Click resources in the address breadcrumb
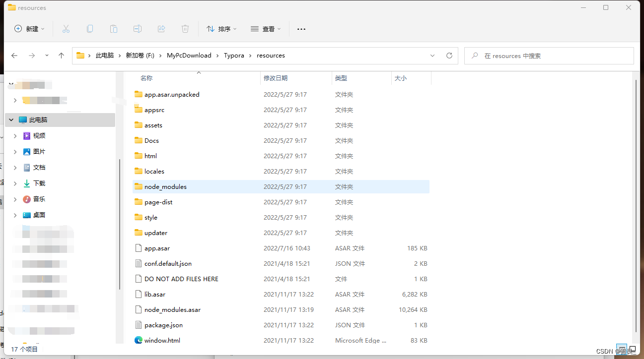The image size is (644, 359). pos(271,56)
